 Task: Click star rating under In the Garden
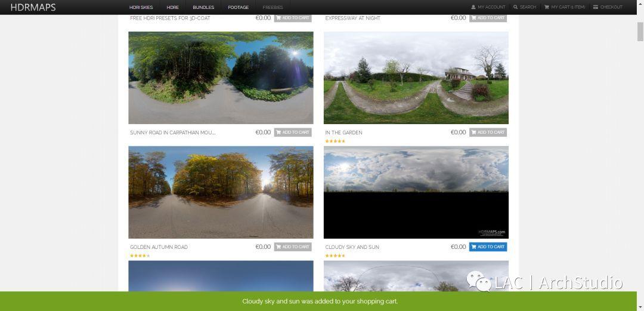tap(335, 141)
